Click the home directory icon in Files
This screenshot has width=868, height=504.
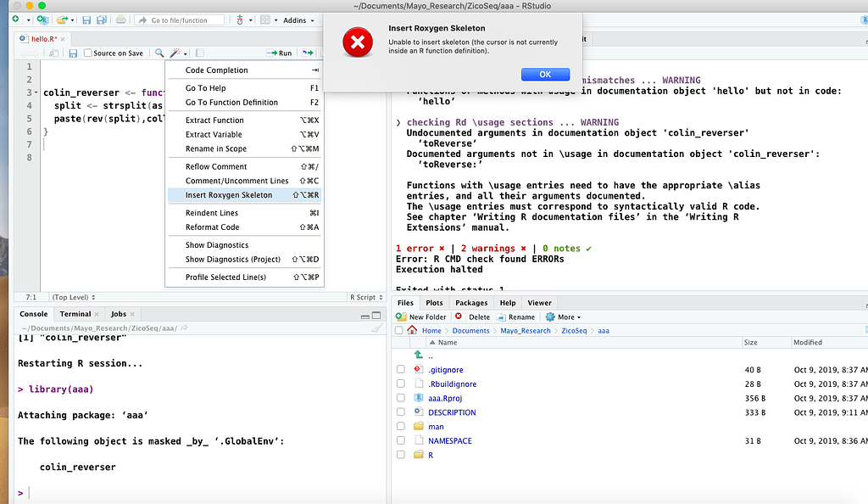pos(412,331)
